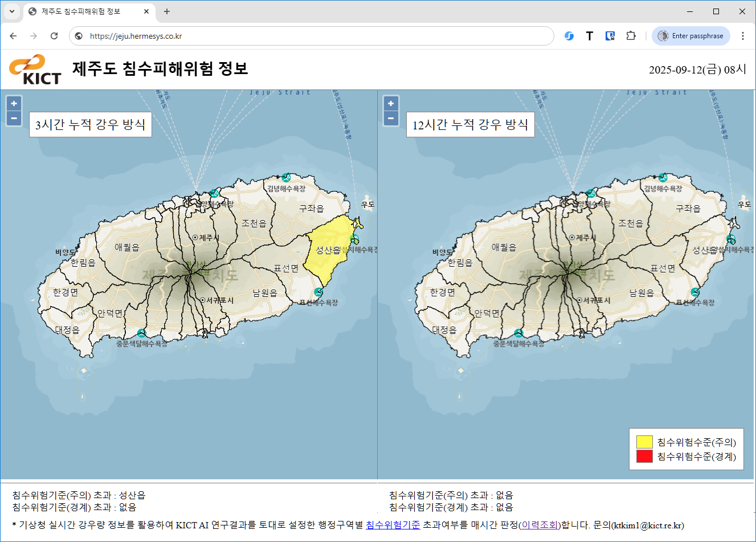This screenshot has height=542, width=756.
Task: Open the 침수위험기준 link
Action: coord(393,525)
